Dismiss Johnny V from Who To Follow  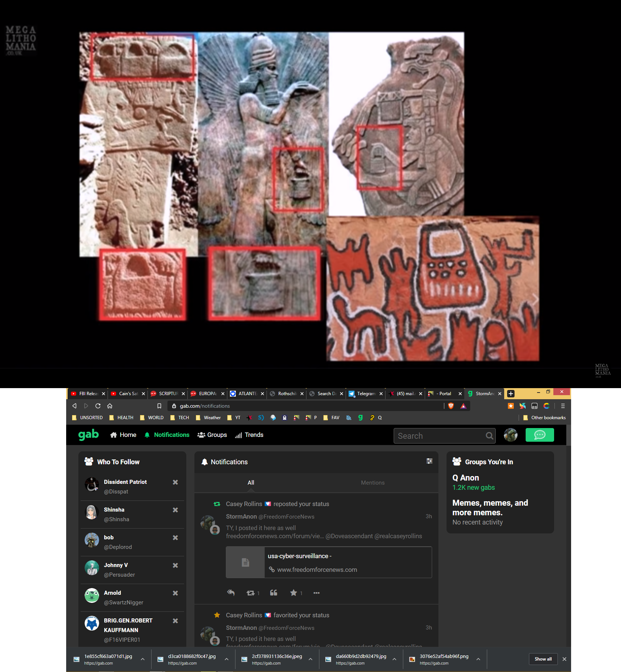175,566
